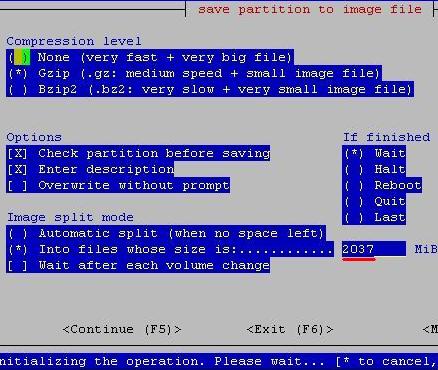Enable Overwrite without prompt

pos(118,185)
